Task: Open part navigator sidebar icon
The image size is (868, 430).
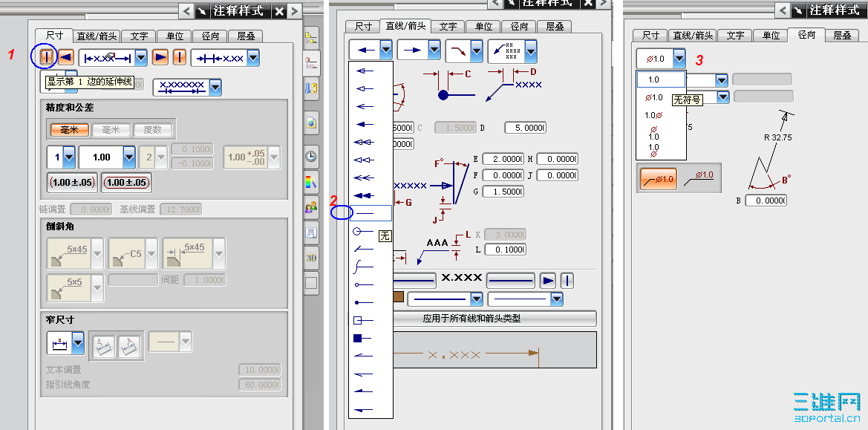Action: 312,62
